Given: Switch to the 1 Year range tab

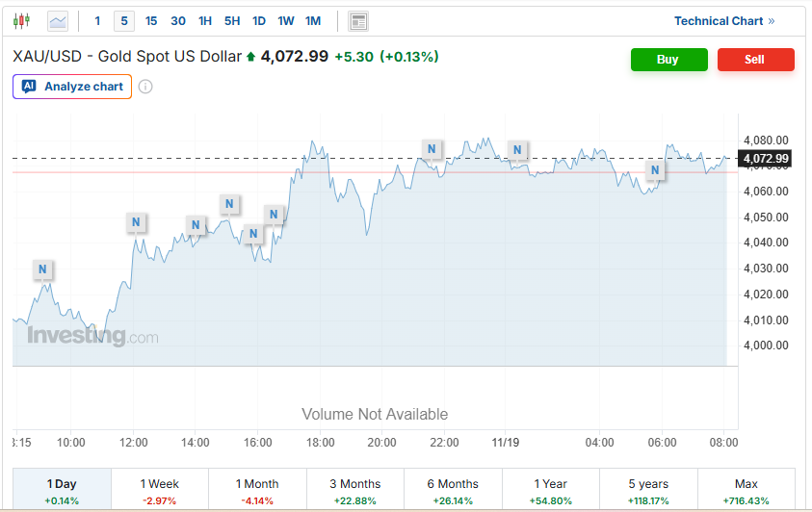Looking at the screenshot, I should coord(550,491).
